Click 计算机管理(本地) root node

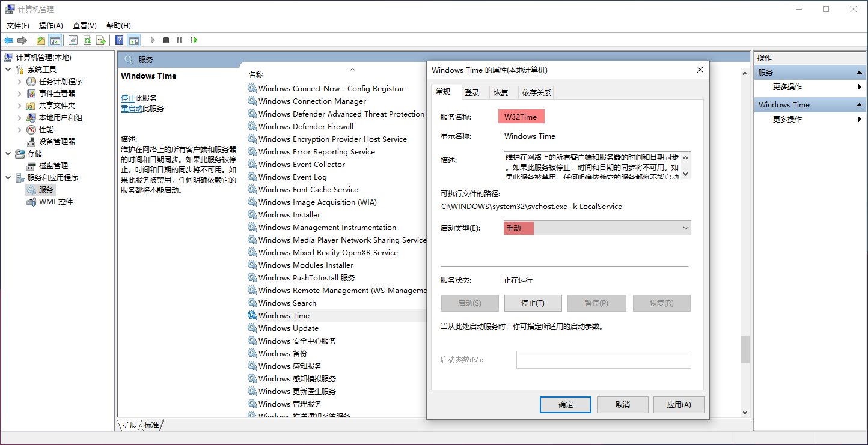43,57
